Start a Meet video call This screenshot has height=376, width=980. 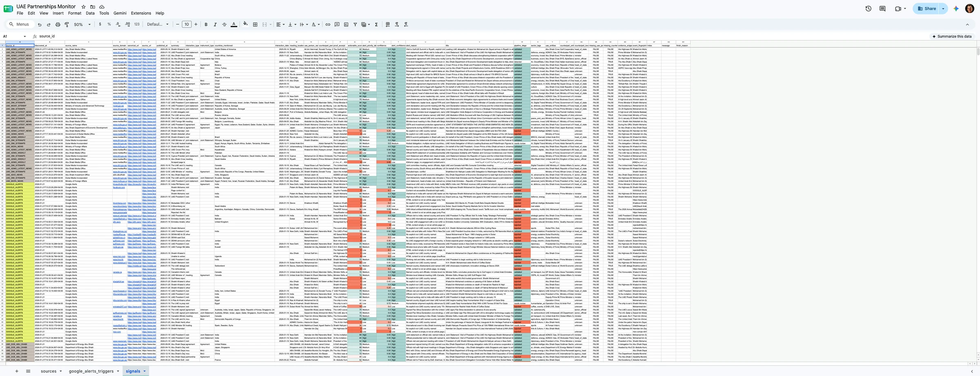coord(898,9)
